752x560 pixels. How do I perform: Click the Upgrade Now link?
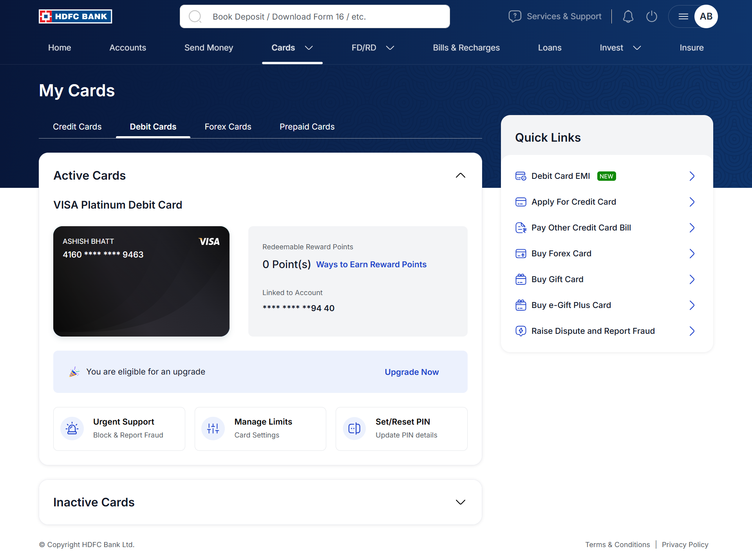(x=412, y=372)
